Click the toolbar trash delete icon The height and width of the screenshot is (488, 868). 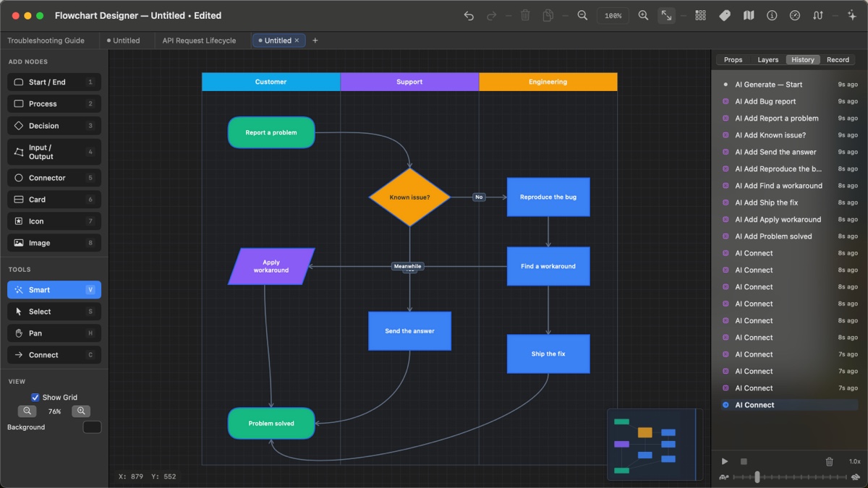[526, 15]
